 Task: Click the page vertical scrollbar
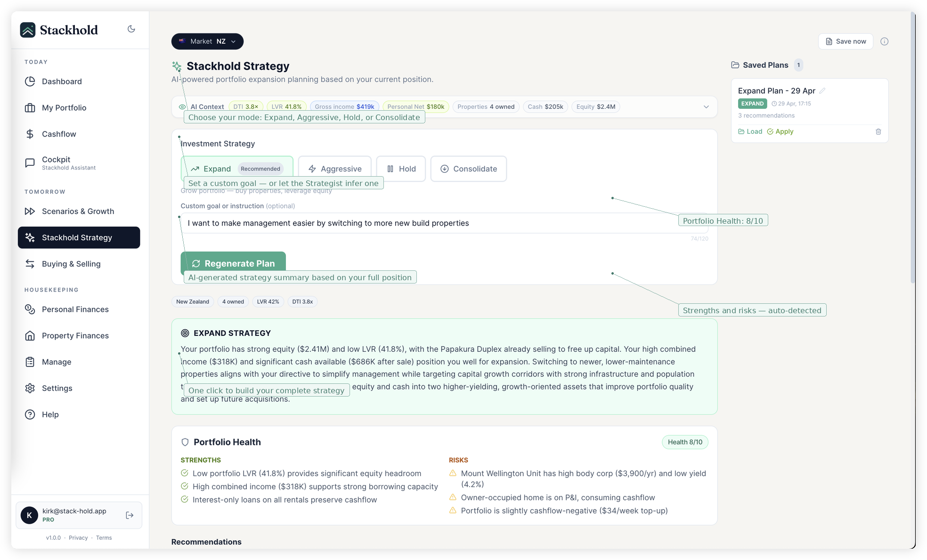click(x=913, y=148)
